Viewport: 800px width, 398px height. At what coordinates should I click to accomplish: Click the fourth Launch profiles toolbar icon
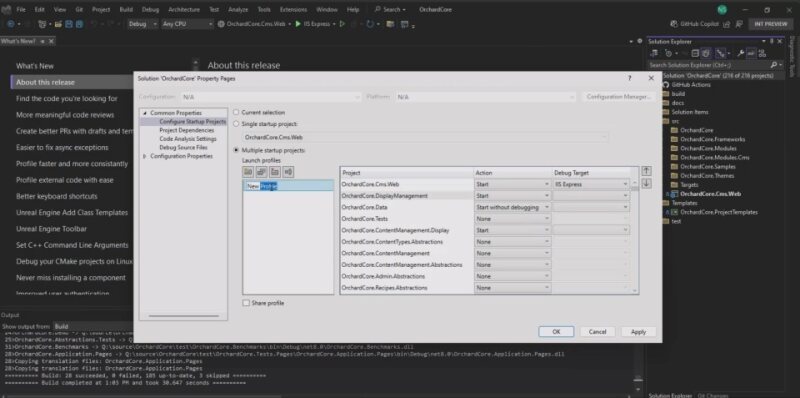pyautogui.click(x=288, y=172)
